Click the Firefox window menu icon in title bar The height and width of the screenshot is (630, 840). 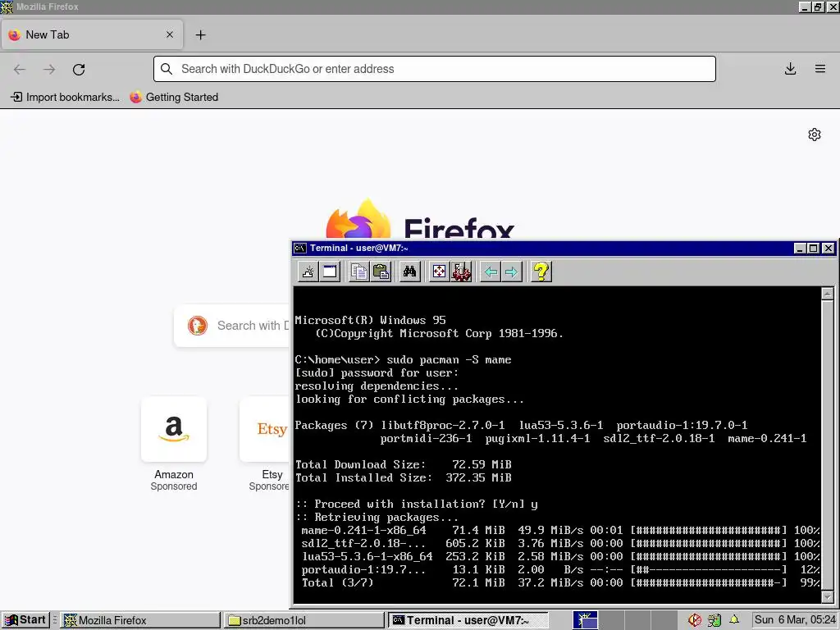click(x=7, y=7)
